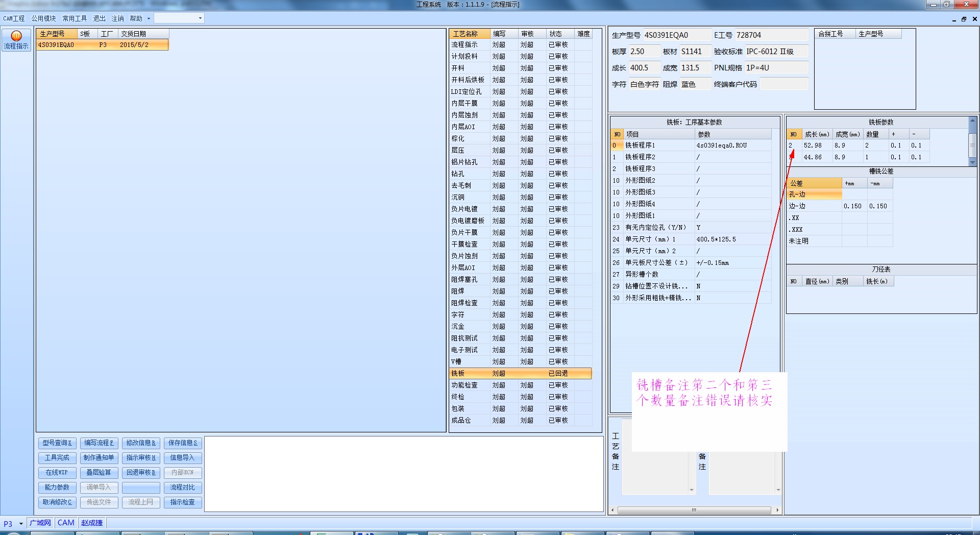Click the empty 终端客户代码 field
980x535 pixels.
pos(784,84)
